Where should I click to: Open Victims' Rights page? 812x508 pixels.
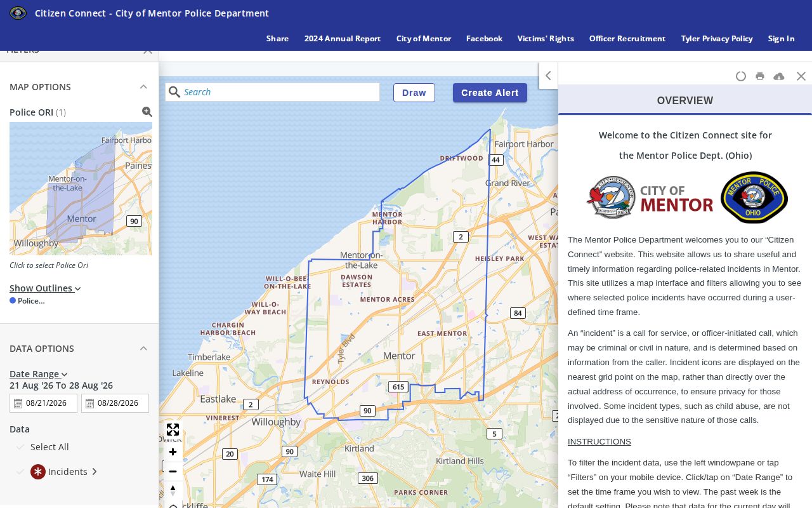point(546,39)
